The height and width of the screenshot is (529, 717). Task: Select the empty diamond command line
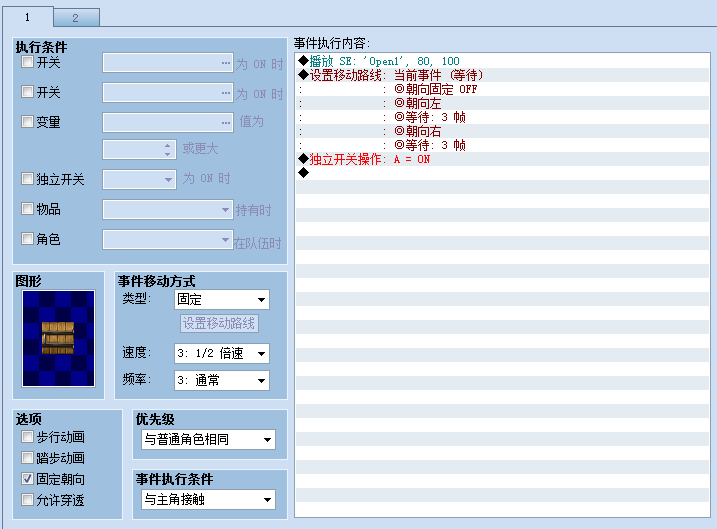[x=503, y=173]
